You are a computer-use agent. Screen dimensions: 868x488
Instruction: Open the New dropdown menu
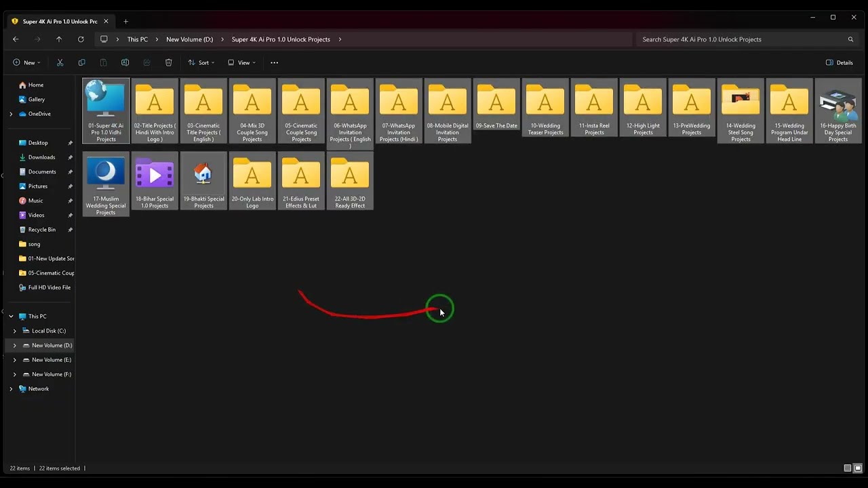(26, 62)
